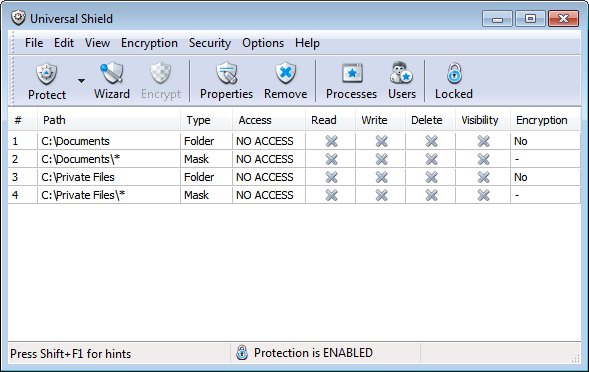Open the Edit menu
Viewport: 589px width, 372px height.
click(64, 43)
